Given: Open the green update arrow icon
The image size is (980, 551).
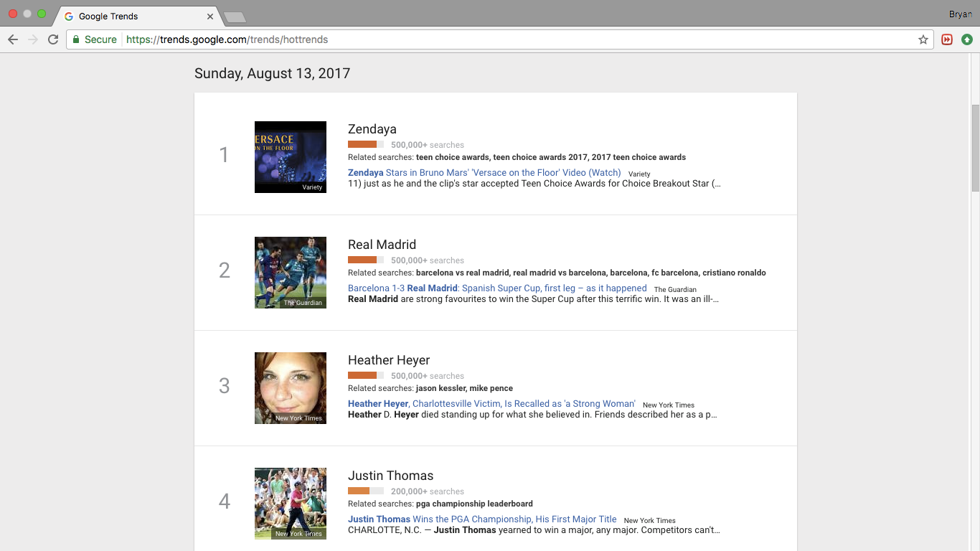Looking at the screenshot, I should 967,39.
